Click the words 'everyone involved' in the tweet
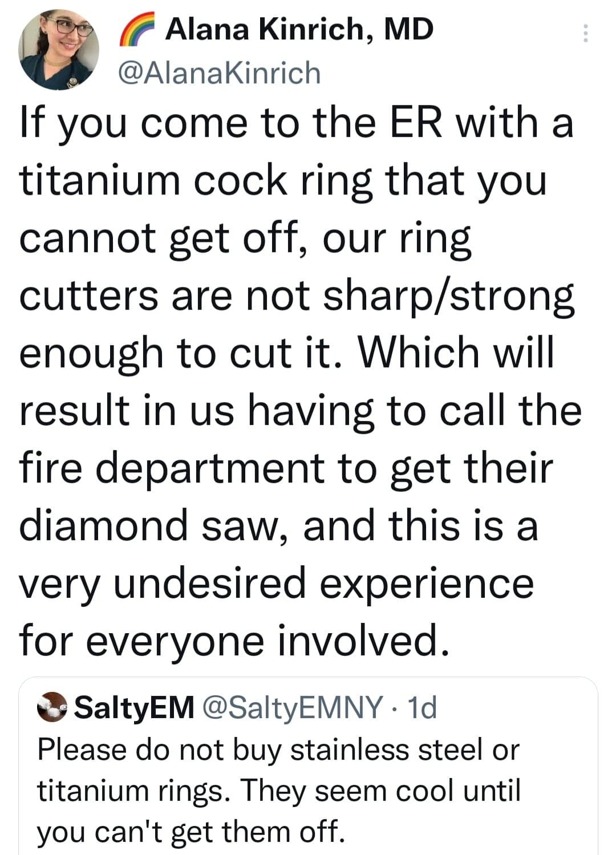 tap(266, 640)
